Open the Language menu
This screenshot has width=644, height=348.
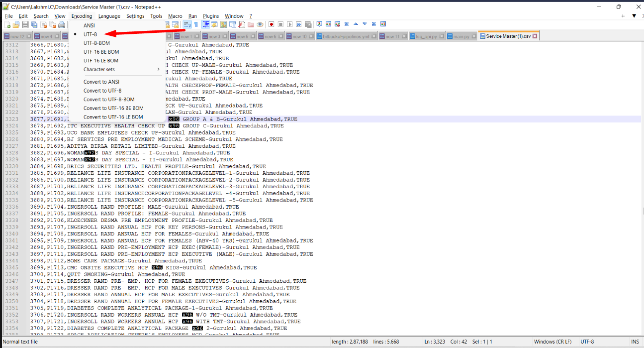click(109, 16)
